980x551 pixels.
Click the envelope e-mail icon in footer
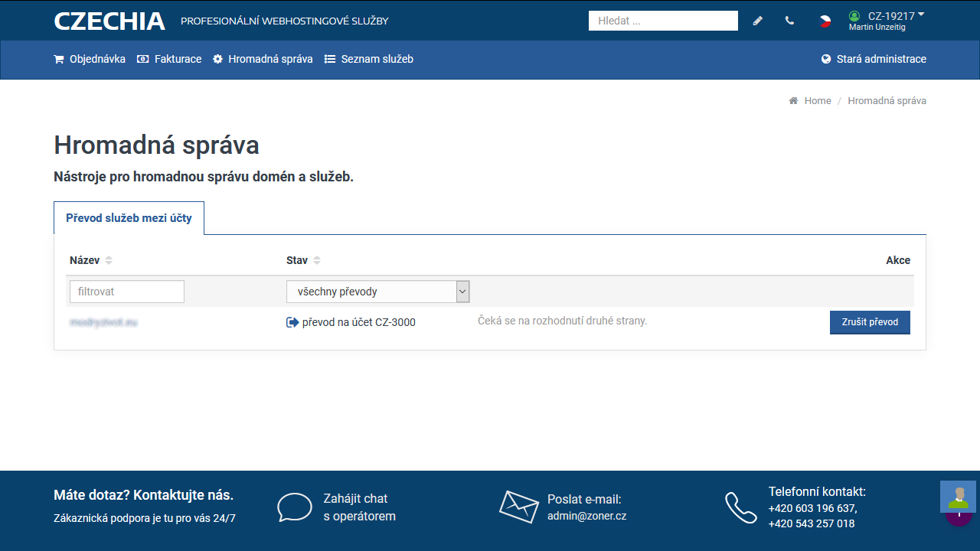(519, 507)
